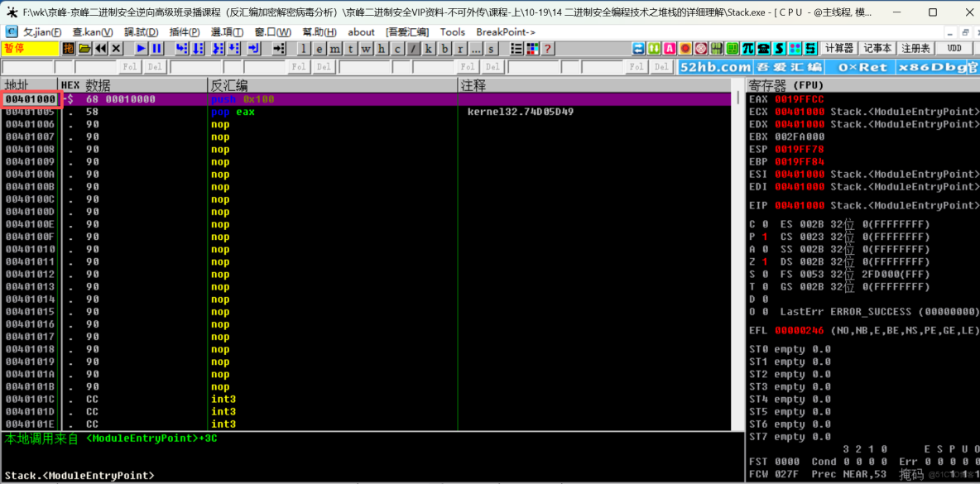Open Windows list with W button
This screenshot has height=484, width=980.
click(x=366, y=48)
